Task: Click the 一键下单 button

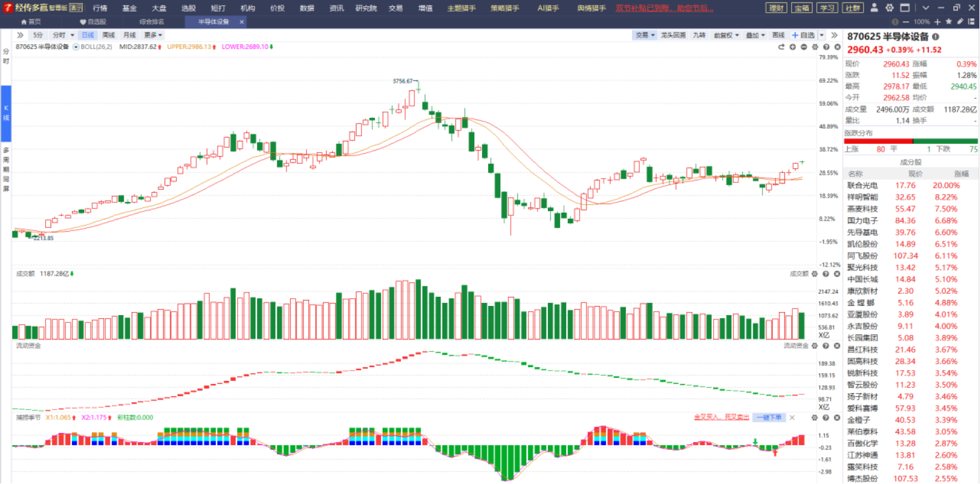Action: (x=769, y=418)
